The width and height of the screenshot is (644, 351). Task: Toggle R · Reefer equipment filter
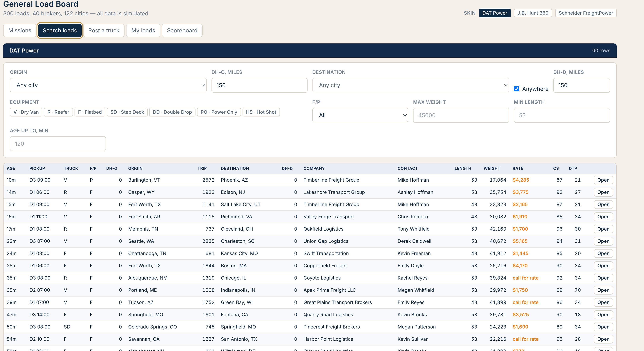pos(58,112)
